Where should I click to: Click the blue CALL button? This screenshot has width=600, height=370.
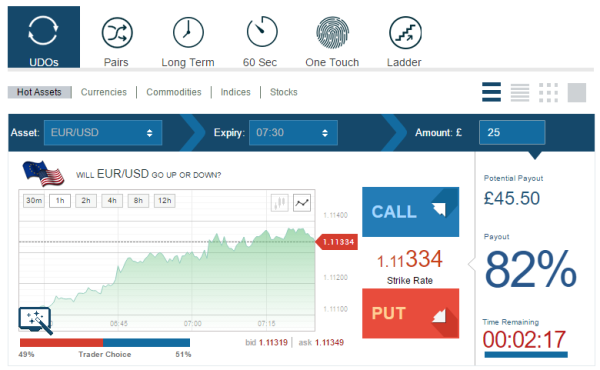pos(411,212)
